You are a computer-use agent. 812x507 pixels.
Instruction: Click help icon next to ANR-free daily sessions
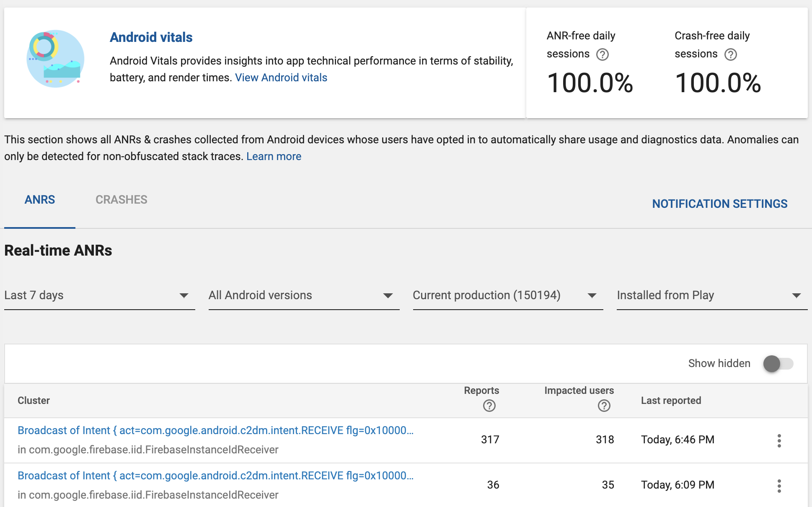point(602,54)
